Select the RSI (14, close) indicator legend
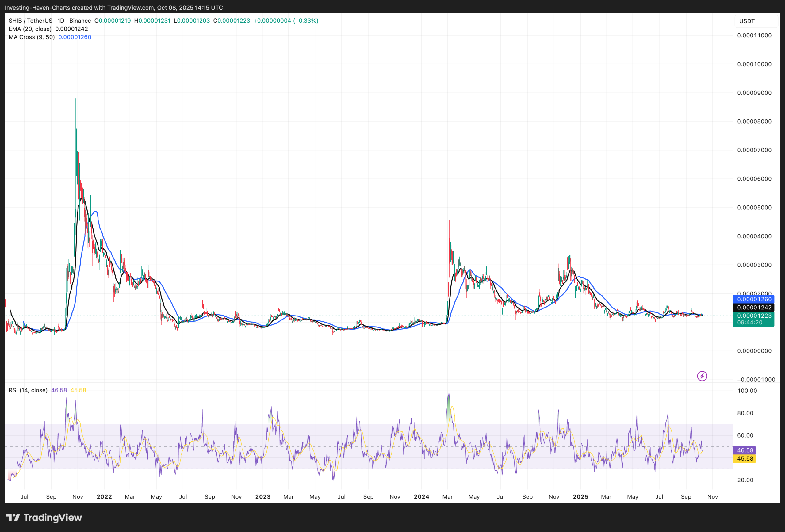Screen dimensions: 785x532 tap(28, 390)
